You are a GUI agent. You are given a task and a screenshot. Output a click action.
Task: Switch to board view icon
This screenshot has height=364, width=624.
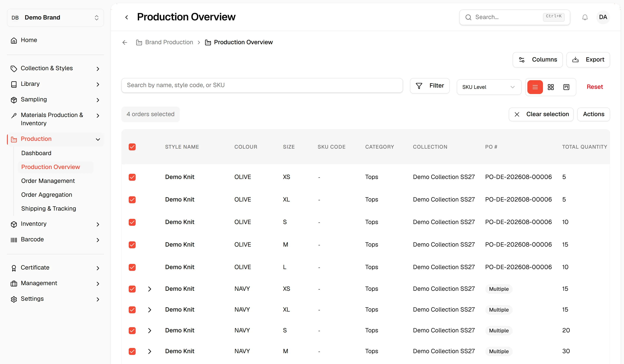click(566, 87)
